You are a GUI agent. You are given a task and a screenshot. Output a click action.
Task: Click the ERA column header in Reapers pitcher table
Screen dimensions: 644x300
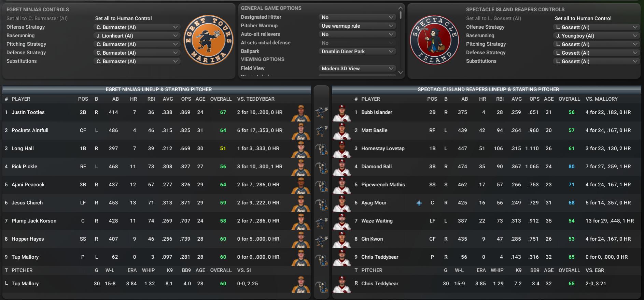coord(481,270)
